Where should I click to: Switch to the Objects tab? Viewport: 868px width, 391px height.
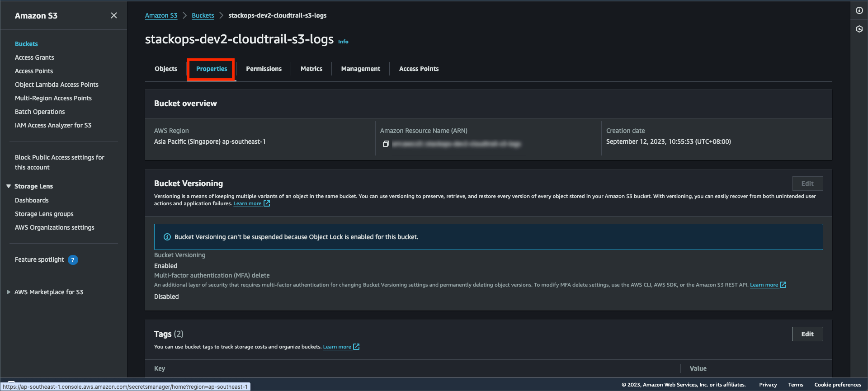pos(166,69)
